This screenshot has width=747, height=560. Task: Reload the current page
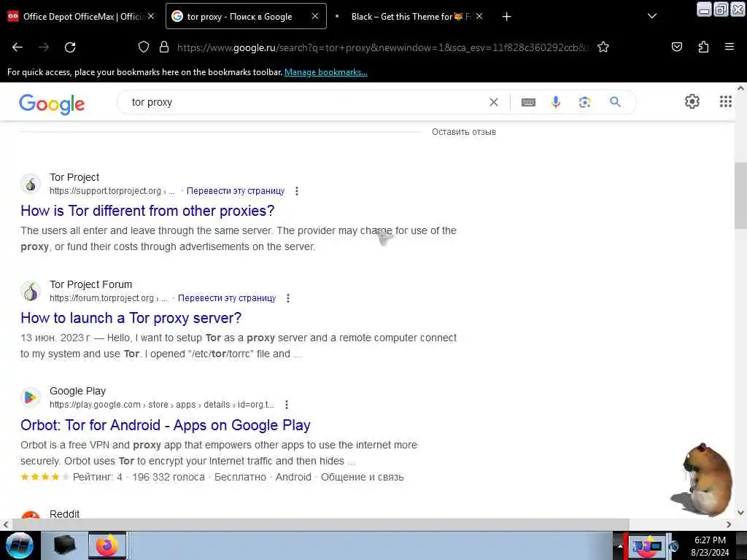point(70,47)
